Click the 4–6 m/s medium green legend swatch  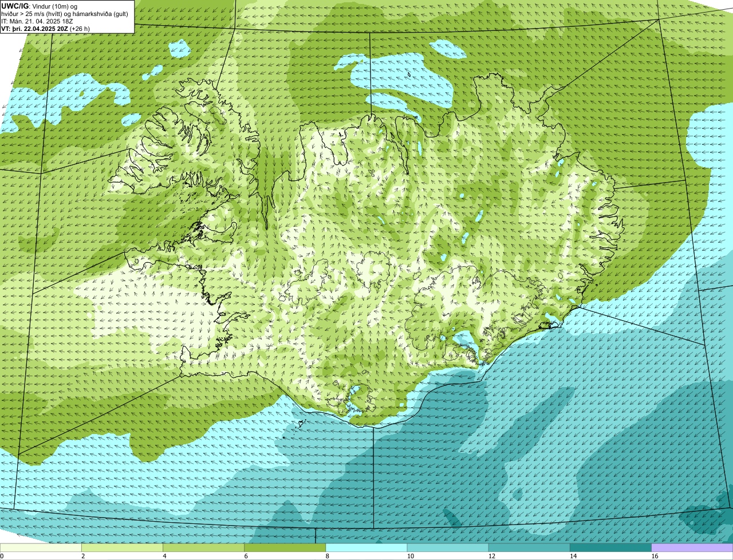click(204, 547)
